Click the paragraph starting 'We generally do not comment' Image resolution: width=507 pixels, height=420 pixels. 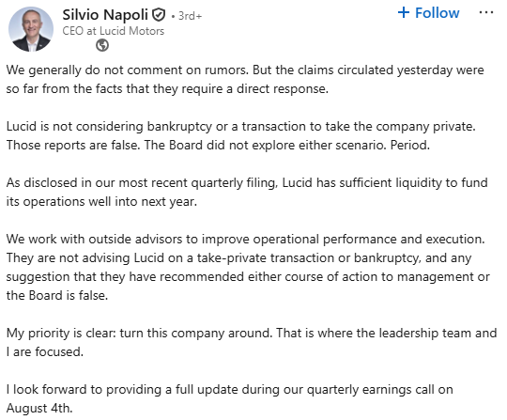pos(245,79)
